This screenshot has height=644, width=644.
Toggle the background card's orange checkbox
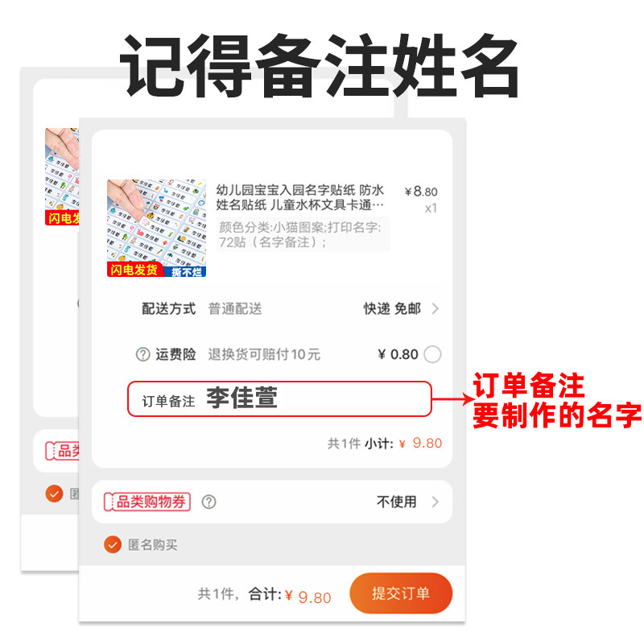[54, 493]
